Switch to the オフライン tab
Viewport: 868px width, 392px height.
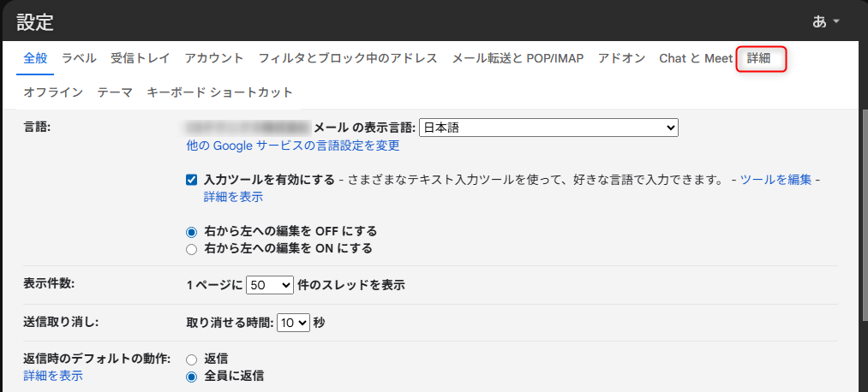(x=53, y=92)
